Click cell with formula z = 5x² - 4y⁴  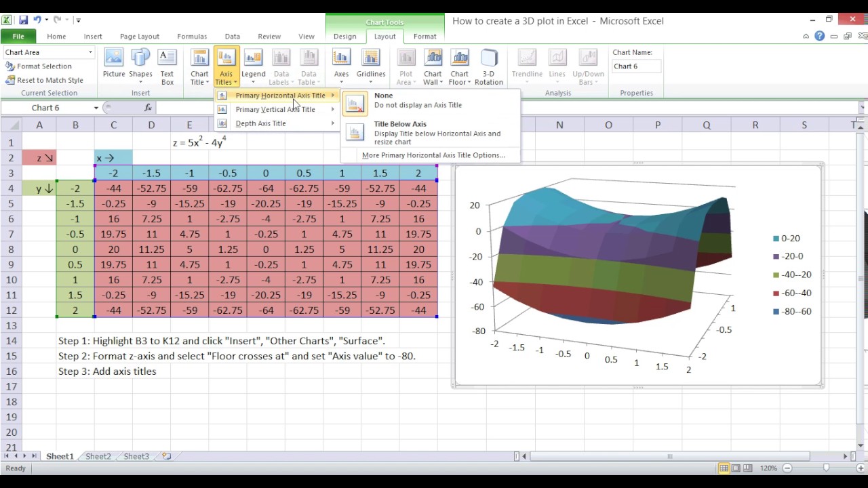tap(199, 142)
